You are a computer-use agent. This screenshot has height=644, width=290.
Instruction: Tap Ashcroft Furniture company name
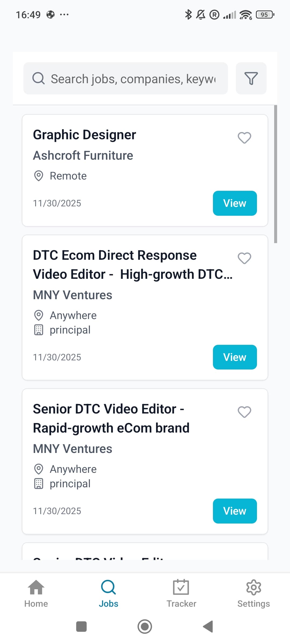point(83,156)
